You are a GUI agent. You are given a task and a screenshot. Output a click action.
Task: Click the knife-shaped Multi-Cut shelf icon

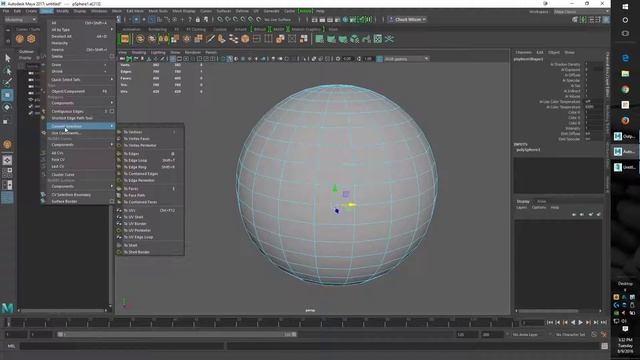point(210,39)
